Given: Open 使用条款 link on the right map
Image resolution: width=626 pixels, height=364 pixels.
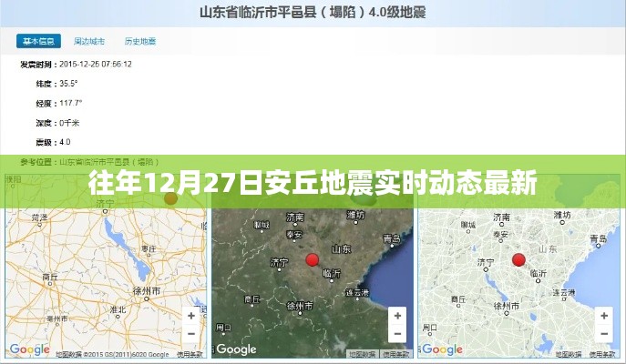Looking at the screenshot, I should click(x=602, y=354).
